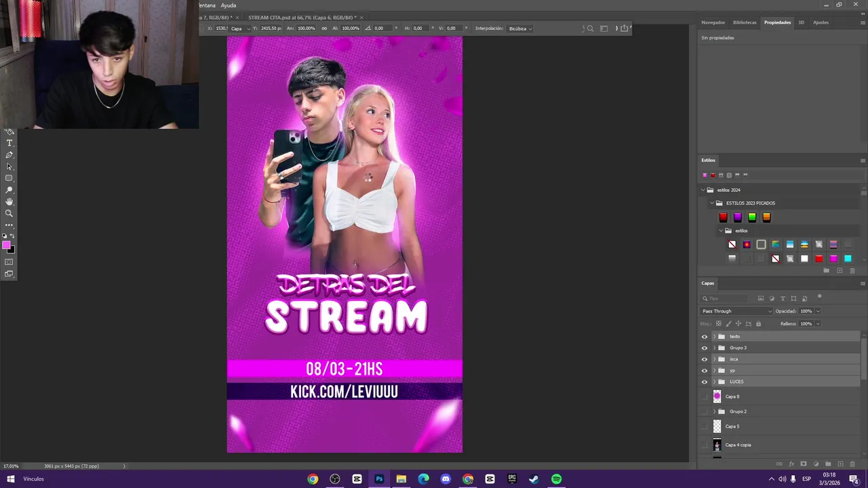The height and width of the screenshot is (488, 868).
Task: Click the foreground color swatch
Action: (x=6, y=245)
